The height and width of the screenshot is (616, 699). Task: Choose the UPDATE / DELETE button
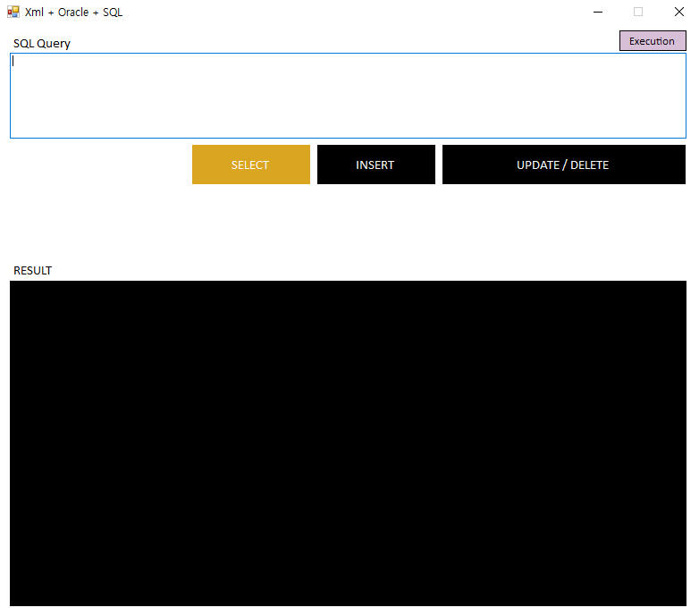tap(563, 165)
